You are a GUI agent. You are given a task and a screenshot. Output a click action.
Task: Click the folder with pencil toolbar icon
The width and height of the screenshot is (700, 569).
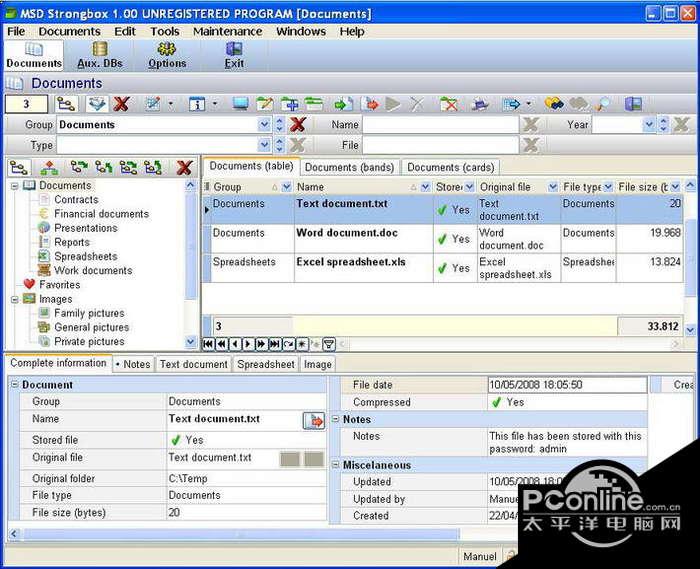pyautogui.click(x=265, y=104)
